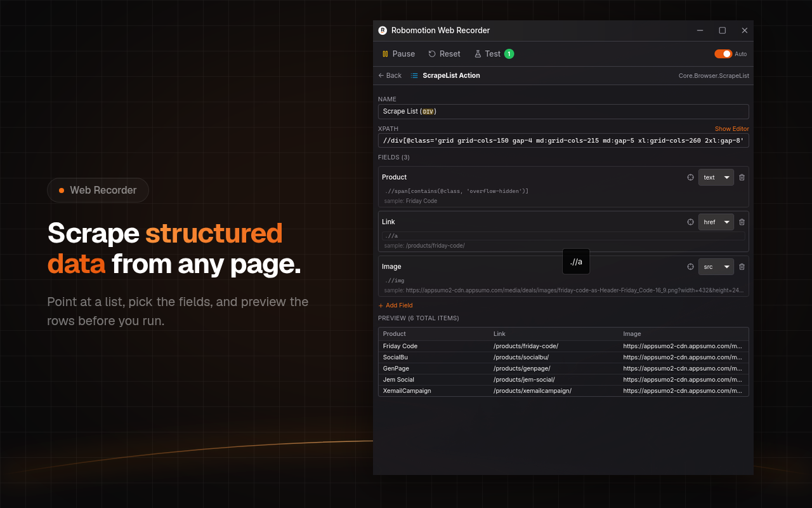The height and width of the screenshot is (508, 812).
Task: Add a new field to the list
Action: pyautogui.click(x=395, y=305)
